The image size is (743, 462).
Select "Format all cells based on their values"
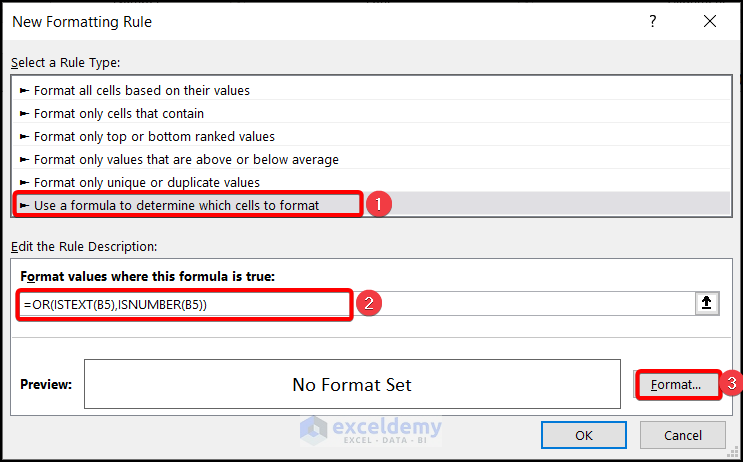142,90
